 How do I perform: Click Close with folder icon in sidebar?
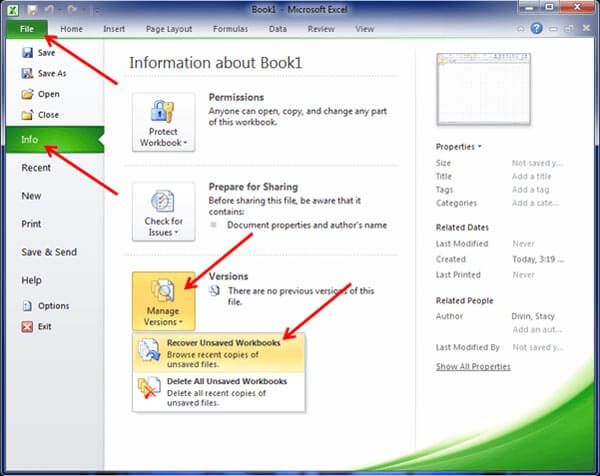[40, 114]
